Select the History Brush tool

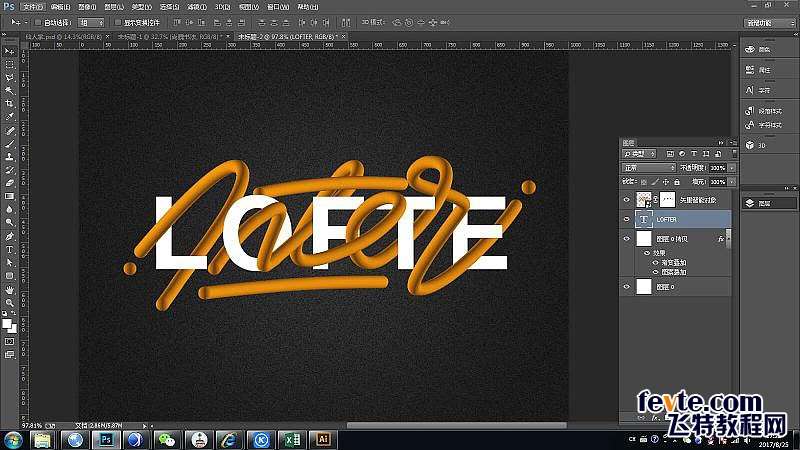click(x=10, y=170)
